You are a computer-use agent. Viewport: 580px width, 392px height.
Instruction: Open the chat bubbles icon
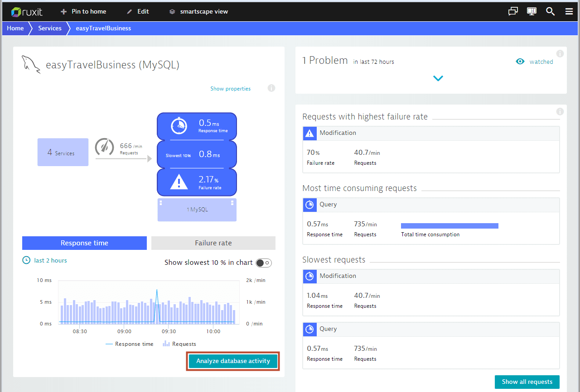pyautogui.click(x=513, y=11)
